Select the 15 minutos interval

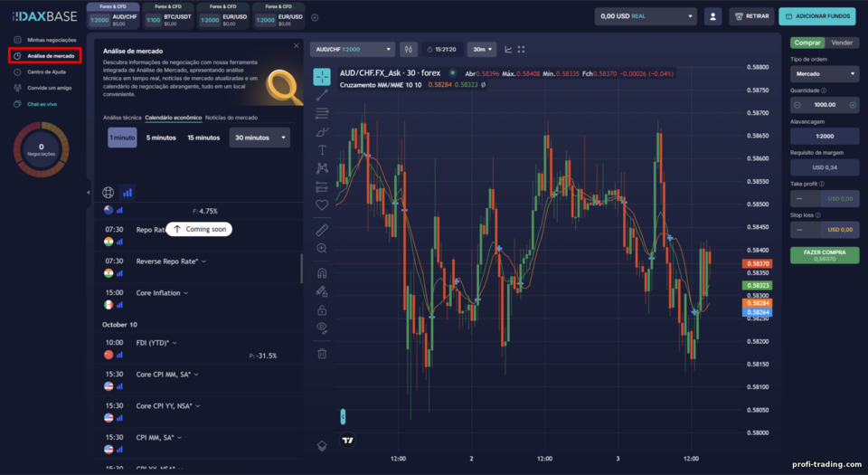[203, 138]
